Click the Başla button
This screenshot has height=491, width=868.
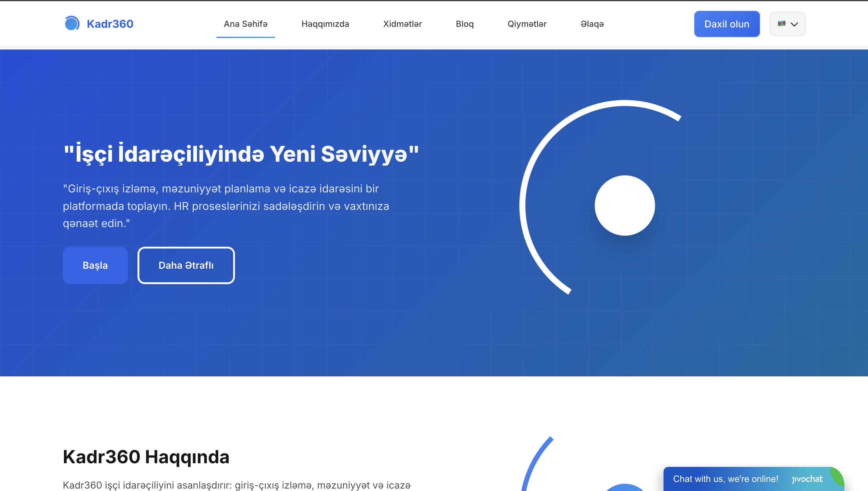click(95, 265)
